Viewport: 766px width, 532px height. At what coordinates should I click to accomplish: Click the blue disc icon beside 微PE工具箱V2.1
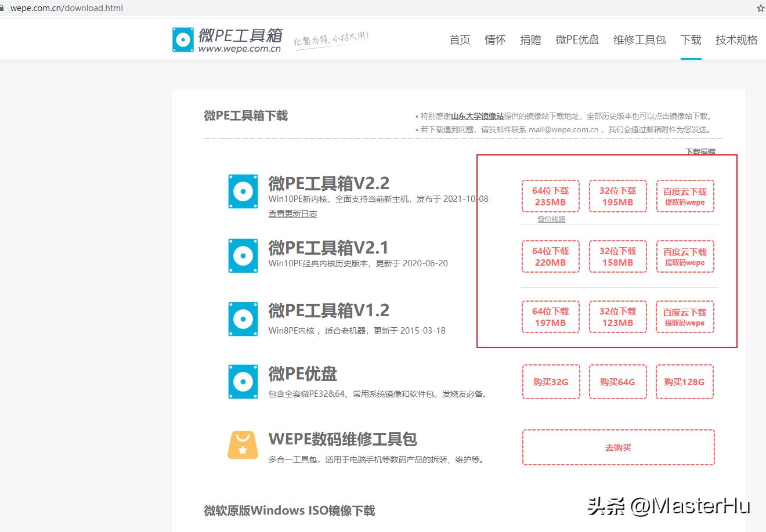pos(243,255)
